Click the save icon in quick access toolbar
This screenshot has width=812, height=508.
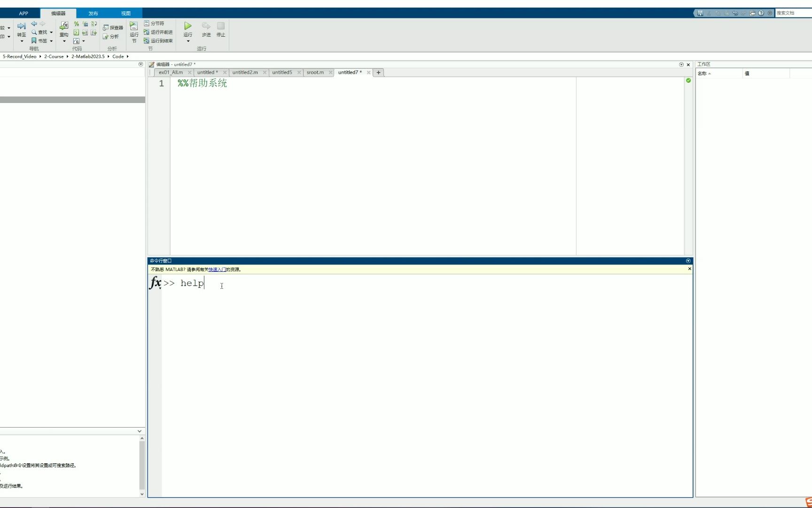(x=700, y=13)
